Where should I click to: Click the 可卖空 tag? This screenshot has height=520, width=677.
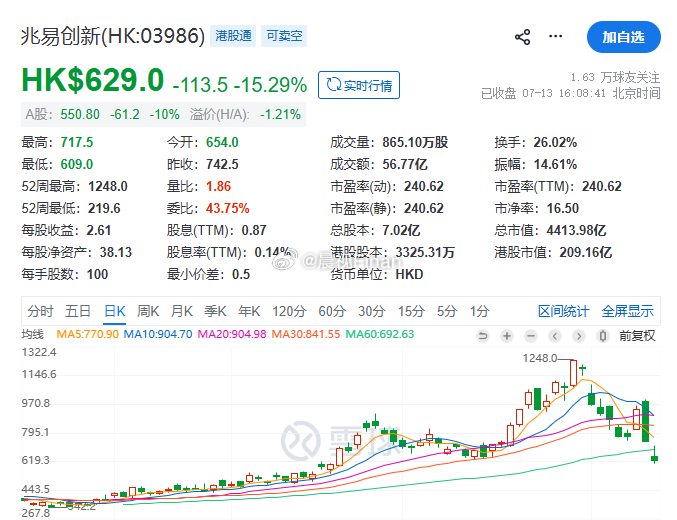pyautogui.click(x=284, y=36)
